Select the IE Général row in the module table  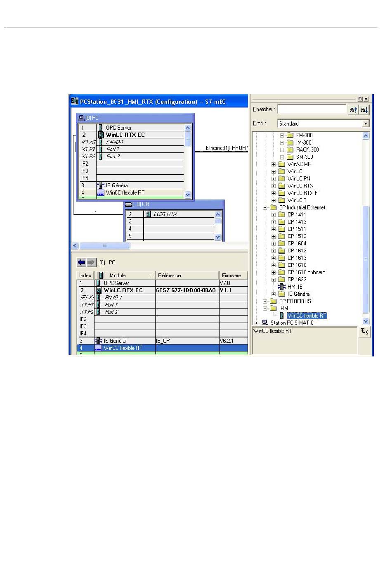115,341
